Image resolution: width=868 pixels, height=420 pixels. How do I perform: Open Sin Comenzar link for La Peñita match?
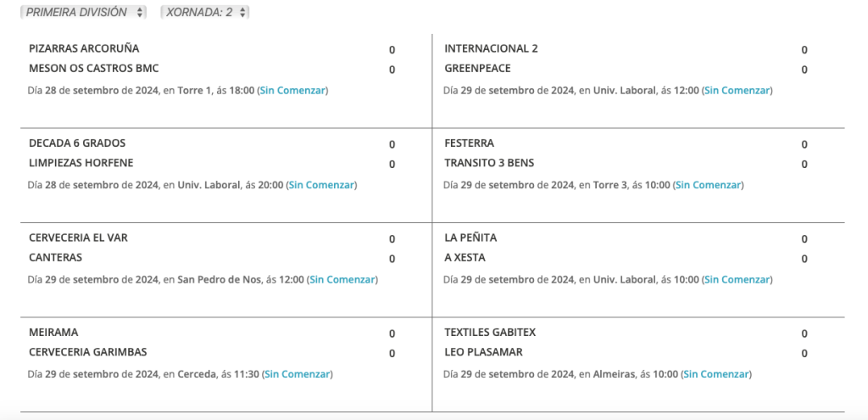tap(737, 279)
